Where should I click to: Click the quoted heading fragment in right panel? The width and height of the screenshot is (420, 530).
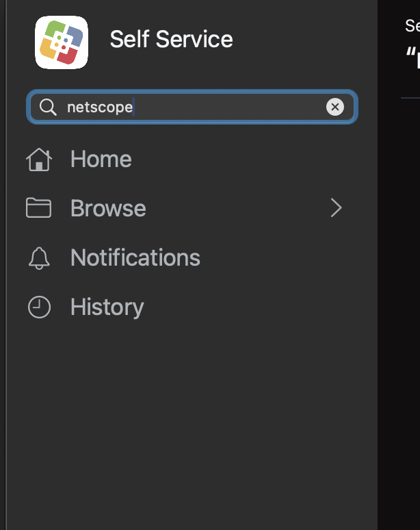[412, 58]
